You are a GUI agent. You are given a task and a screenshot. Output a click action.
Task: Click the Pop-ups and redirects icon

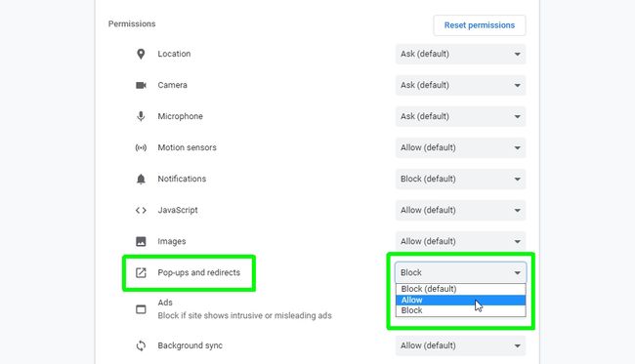[x=141, y=272]
